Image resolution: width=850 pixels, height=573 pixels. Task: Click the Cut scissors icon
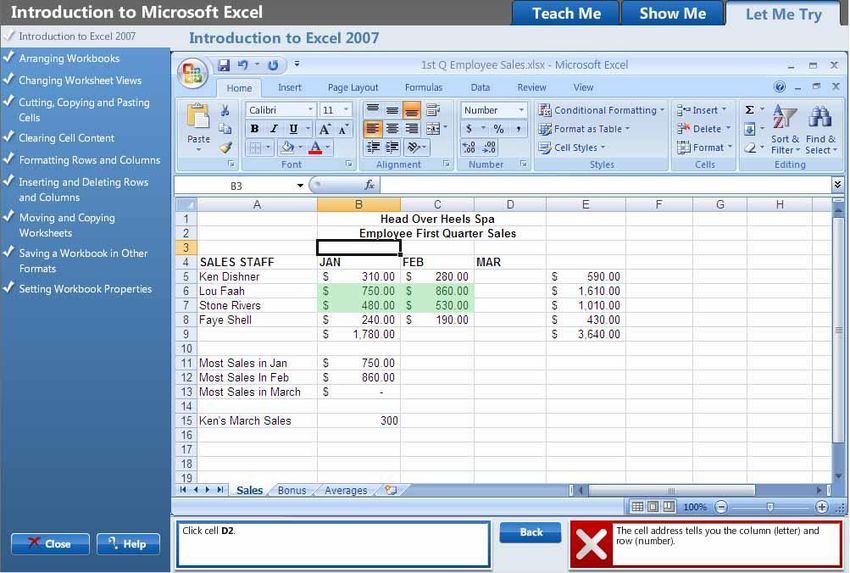coord(225,111)
